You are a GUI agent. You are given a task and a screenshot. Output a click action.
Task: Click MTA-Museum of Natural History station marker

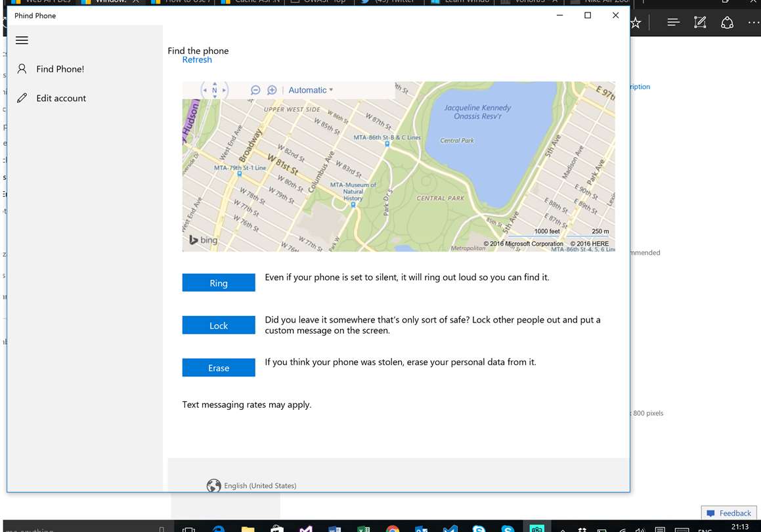(x=353, y=205)
